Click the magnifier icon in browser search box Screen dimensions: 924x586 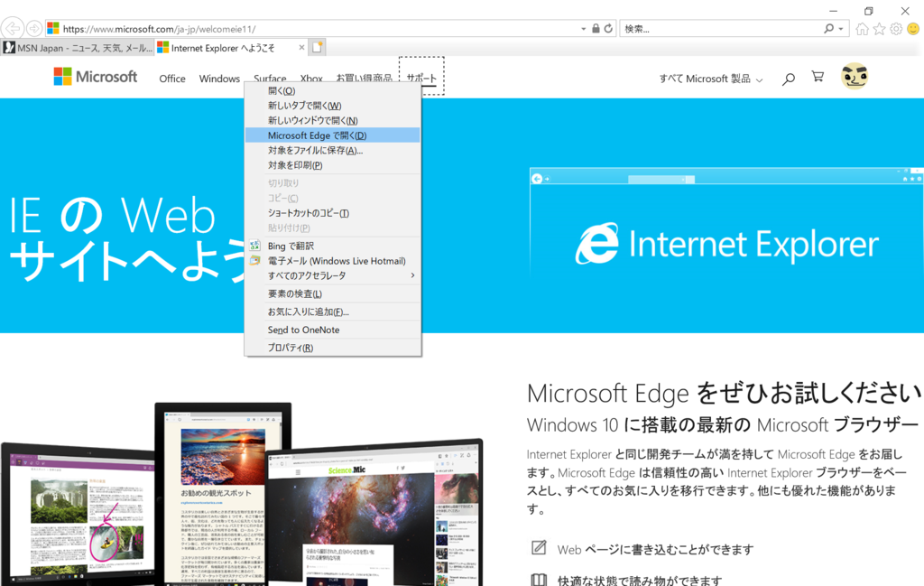click(x=828, y=28)
